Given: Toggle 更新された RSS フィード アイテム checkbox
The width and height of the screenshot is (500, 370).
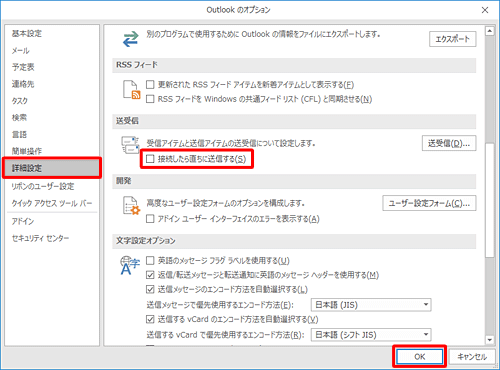Looking at the screenshot, I should pos(150,85).
